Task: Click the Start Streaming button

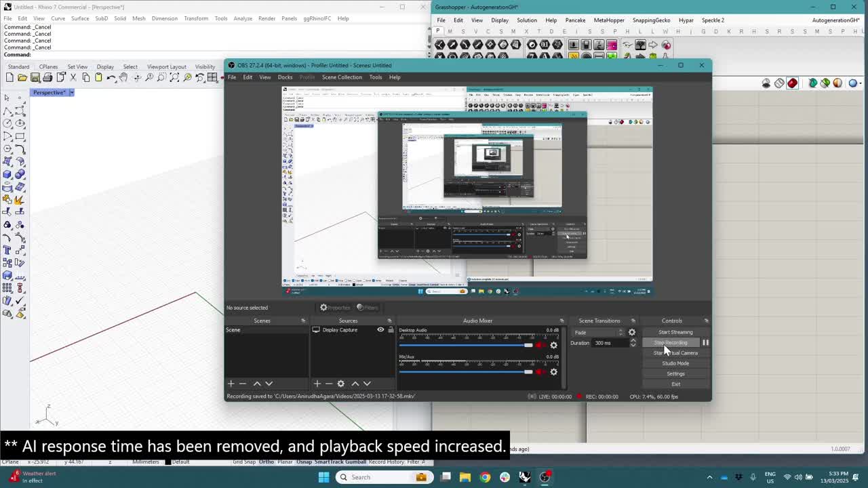Action: [x=675, y=332]
